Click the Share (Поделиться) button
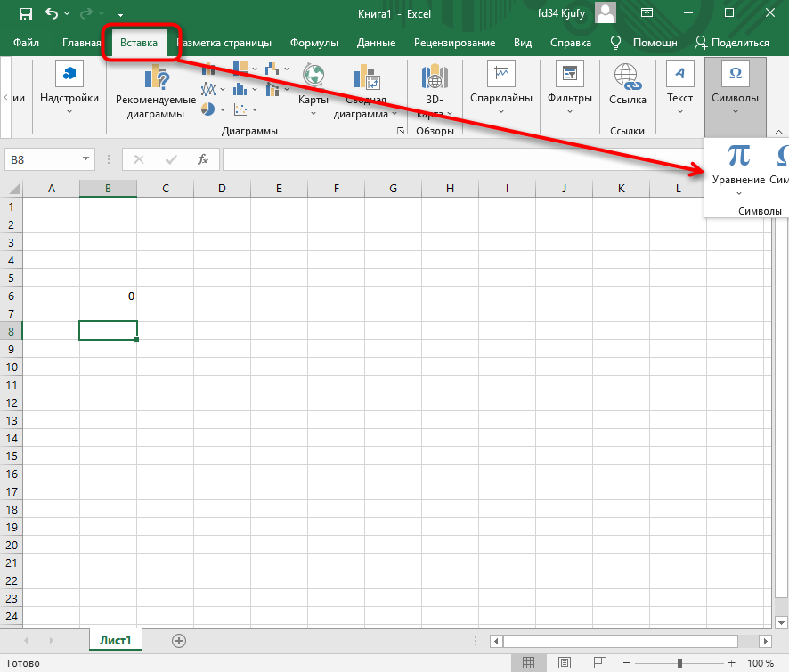789x672 pixels. [731, 43]
